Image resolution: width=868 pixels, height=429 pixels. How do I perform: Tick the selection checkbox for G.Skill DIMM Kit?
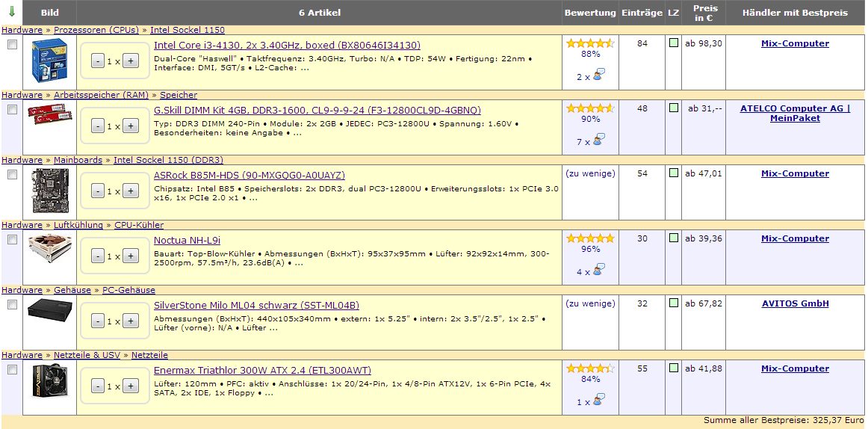point(12,110)
